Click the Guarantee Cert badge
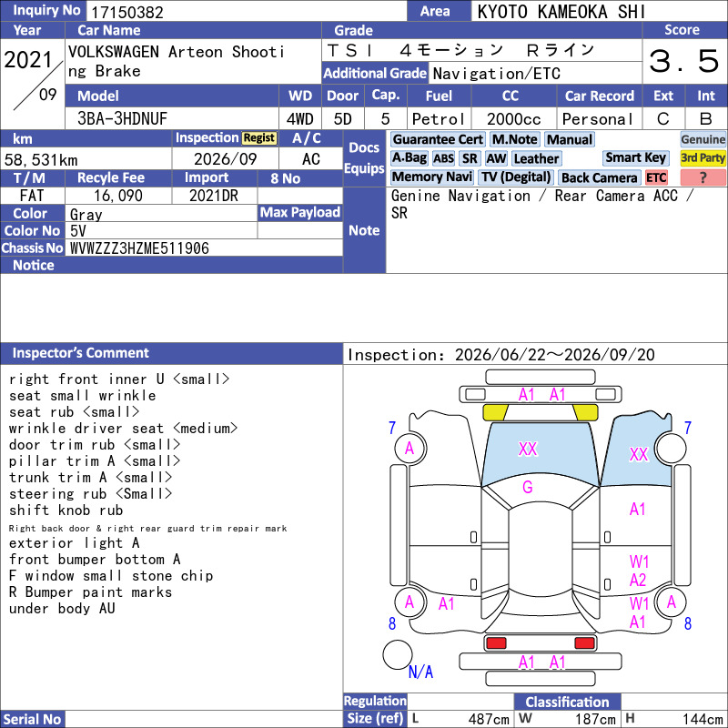Viewport: 728px width, 728px height. 438,139
